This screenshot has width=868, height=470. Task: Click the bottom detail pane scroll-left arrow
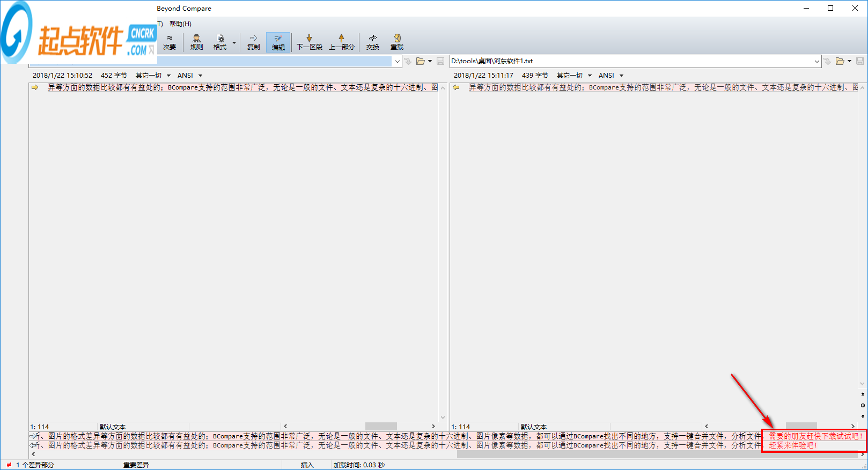tap(33, 454)
